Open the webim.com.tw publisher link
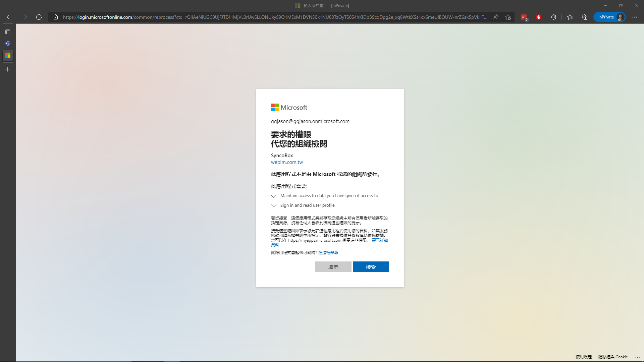Image resolution: width=644 pixels, height=362 pixels. click(287, 162)
